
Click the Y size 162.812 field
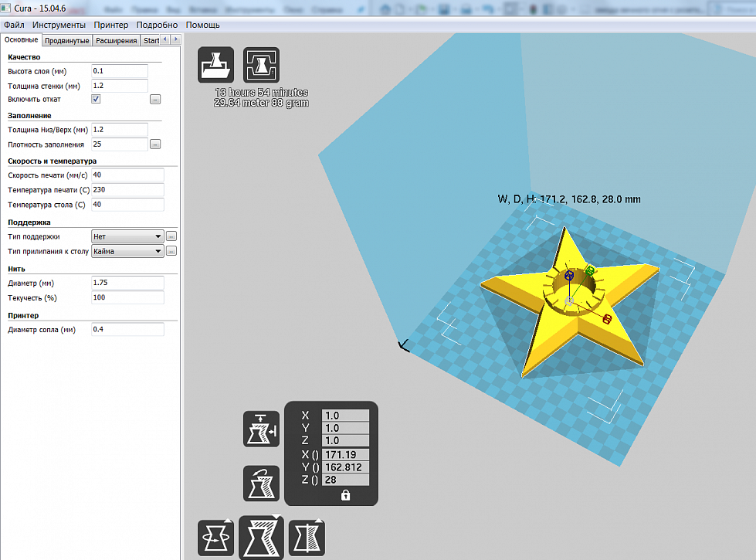click(346, 467)
